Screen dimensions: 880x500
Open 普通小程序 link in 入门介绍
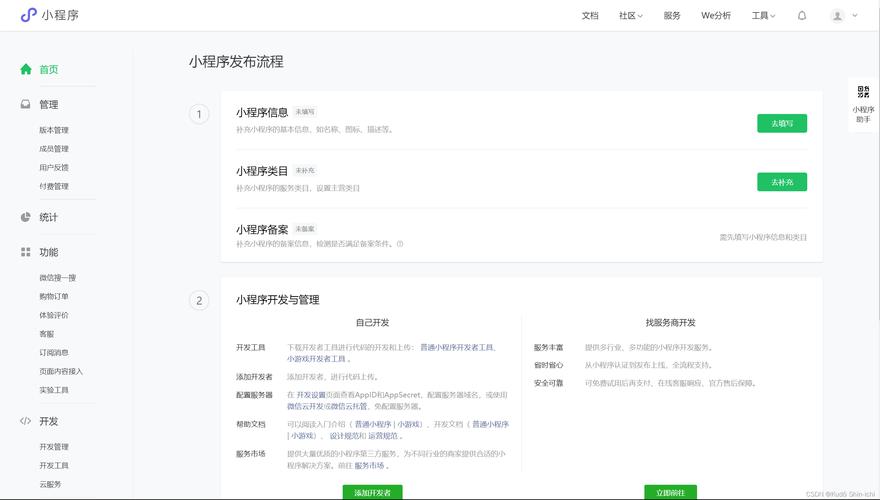[x=373, y=424]
